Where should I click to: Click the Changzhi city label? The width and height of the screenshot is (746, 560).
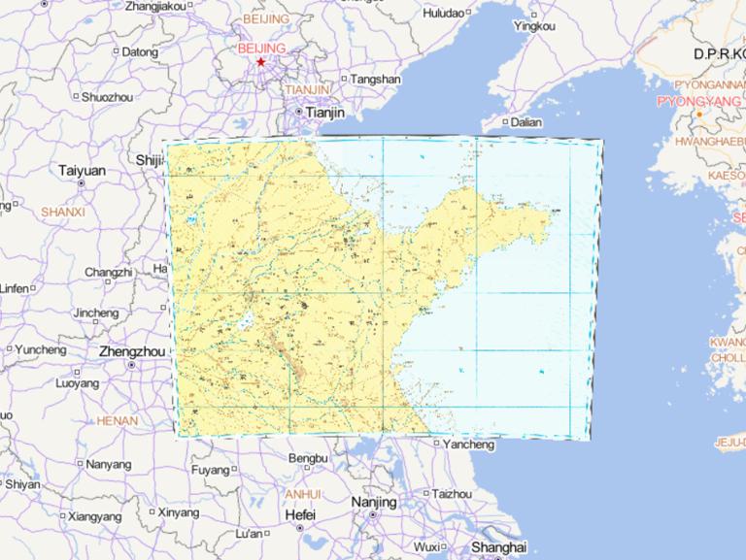coord(109,273)
